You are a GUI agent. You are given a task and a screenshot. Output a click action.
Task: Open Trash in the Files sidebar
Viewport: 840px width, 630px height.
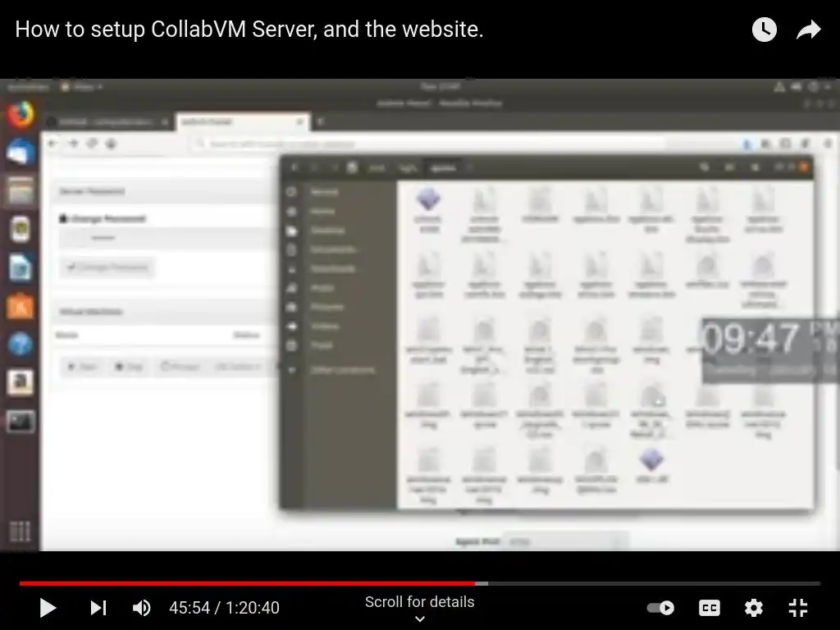[322, 345]
